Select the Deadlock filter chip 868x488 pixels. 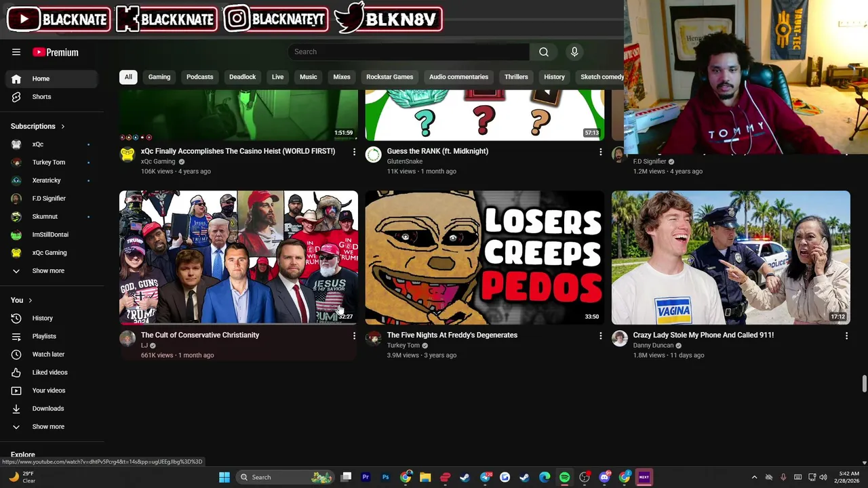coord(243,77)
